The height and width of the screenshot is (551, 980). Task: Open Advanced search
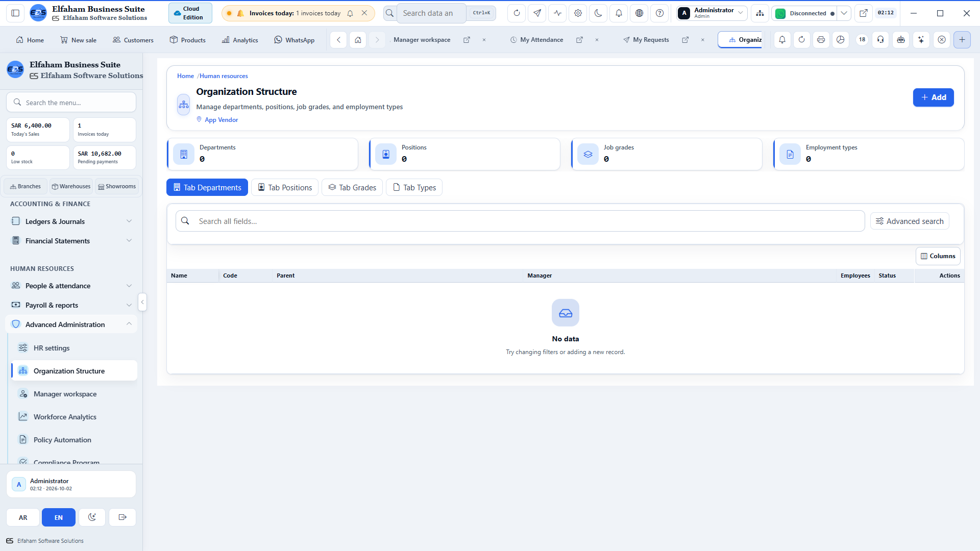(910, 221)
